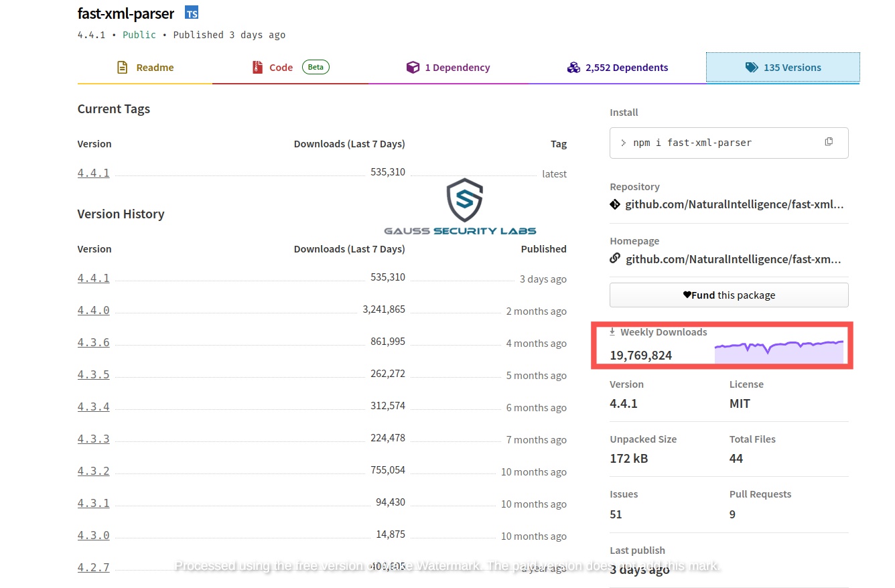Click the Dependency cube icon
The width and height of the screenshot is (895, 588).
(413, 67)
